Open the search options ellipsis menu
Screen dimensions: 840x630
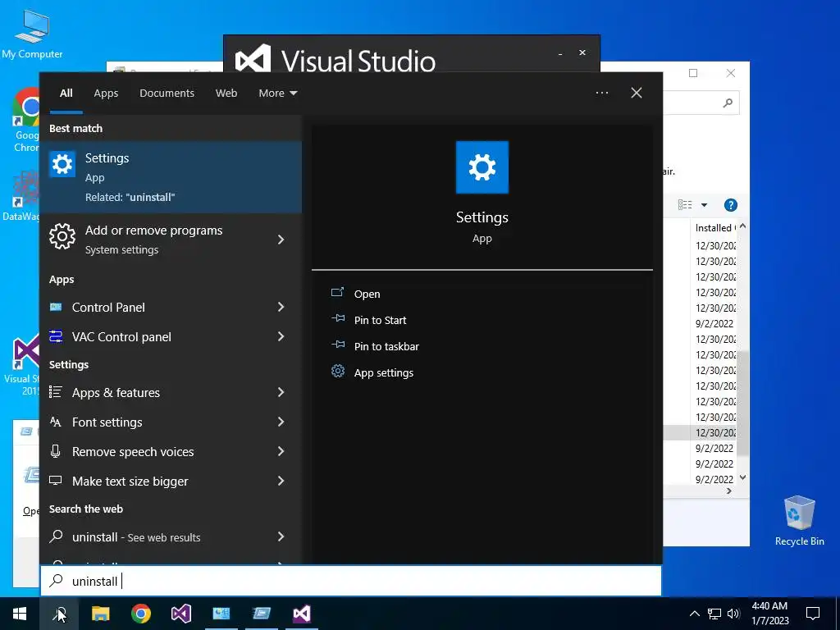coord(601,93)
